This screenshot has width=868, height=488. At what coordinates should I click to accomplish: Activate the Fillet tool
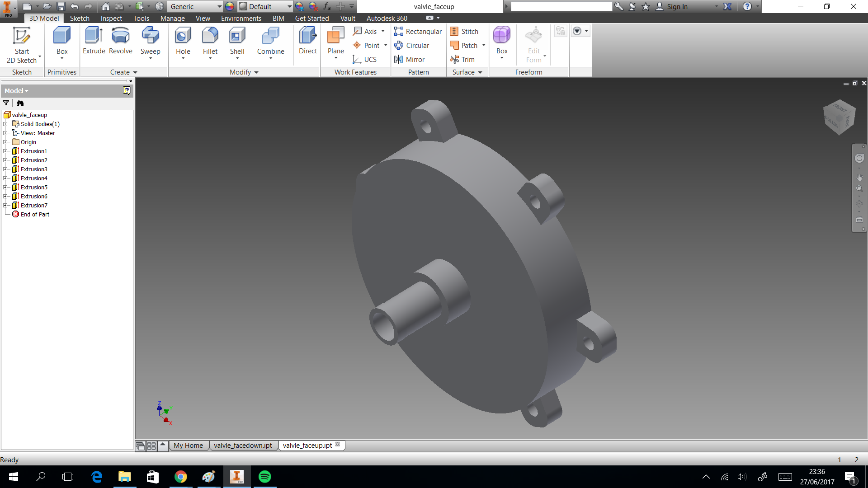tap(210, 41)
